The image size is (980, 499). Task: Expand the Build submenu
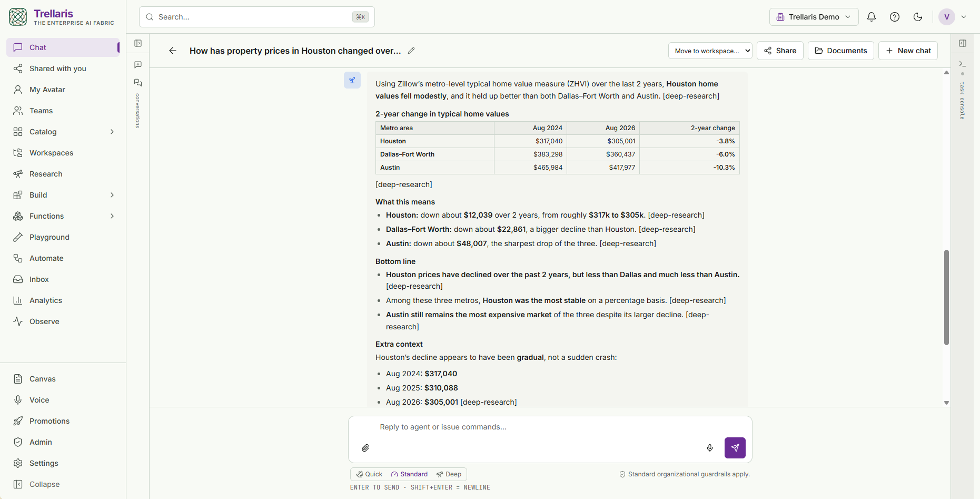click(112, 195)
